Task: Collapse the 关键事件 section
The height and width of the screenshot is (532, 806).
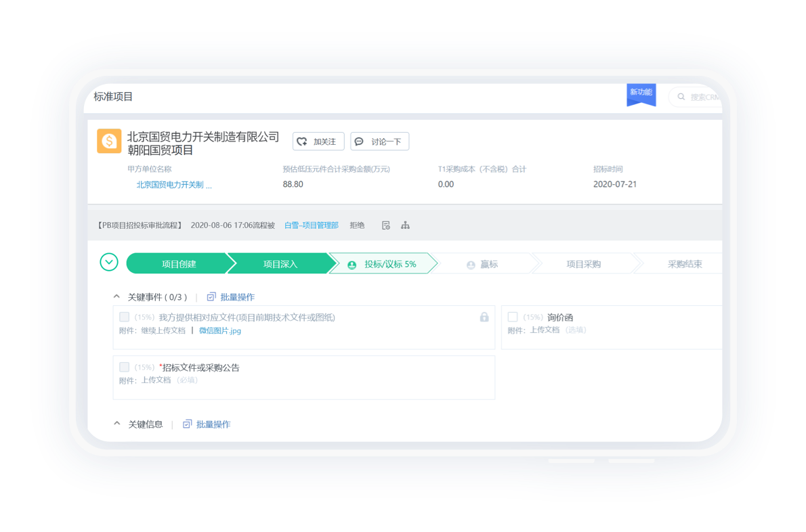Action: tap(117, 297)
